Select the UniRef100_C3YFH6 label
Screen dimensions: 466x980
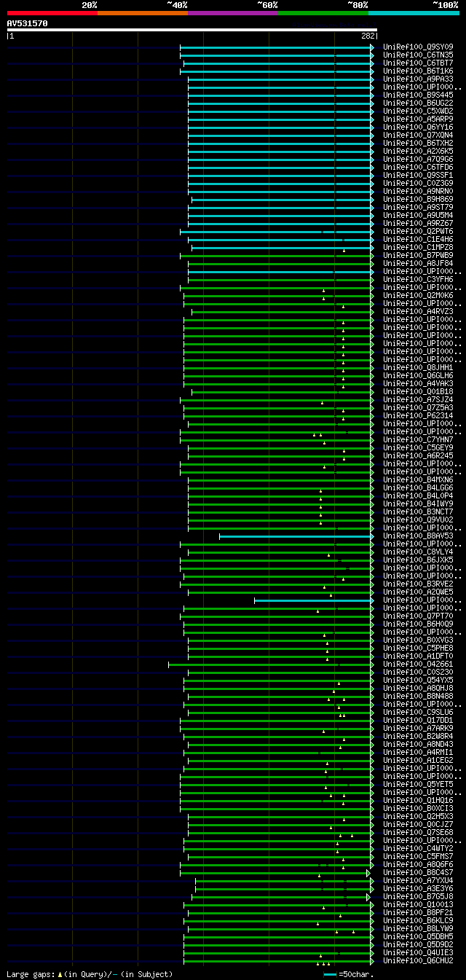(x=418, y=279)
